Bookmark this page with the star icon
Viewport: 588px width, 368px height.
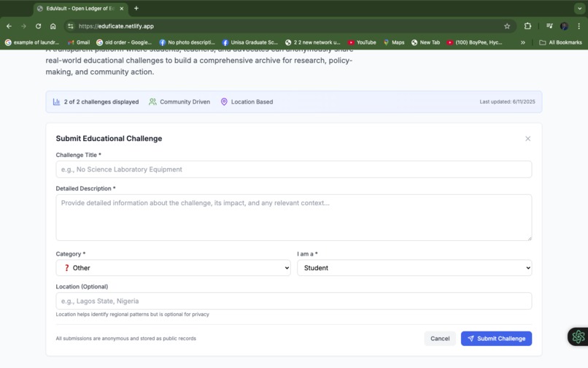pyautogui.click(x=507, y=26)
